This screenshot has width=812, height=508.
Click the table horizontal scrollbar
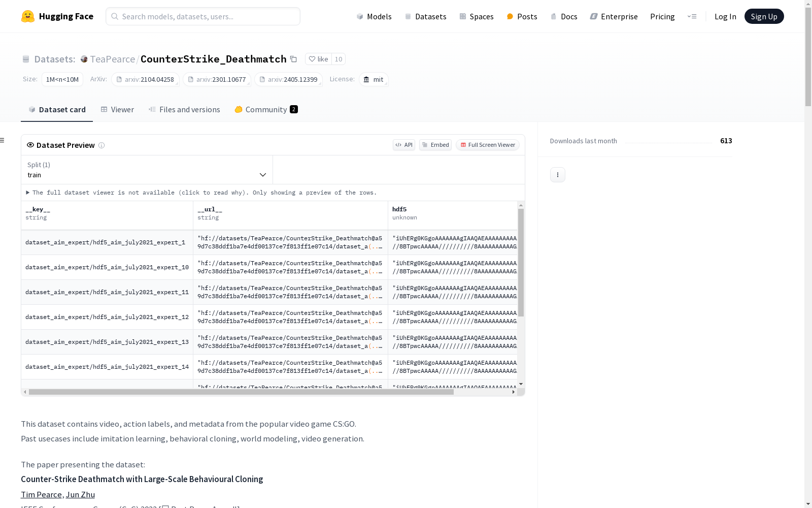click(241, 392)
